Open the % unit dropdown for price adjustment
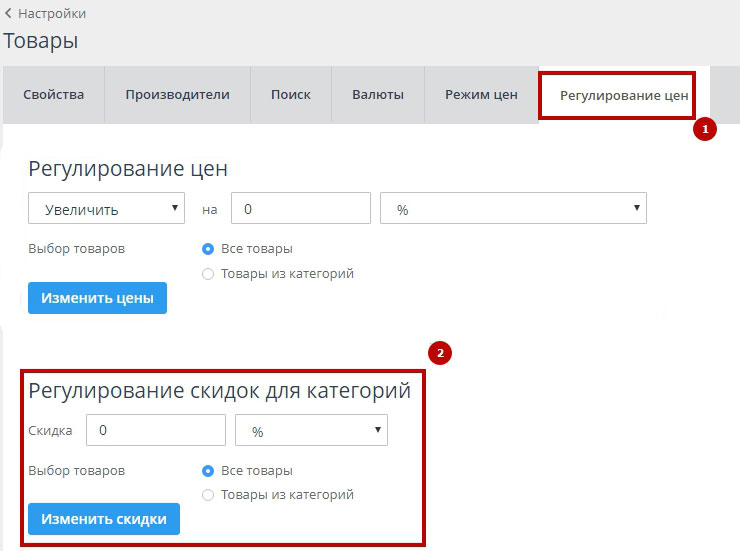This screenshot has width=740, height=551. 513,209
